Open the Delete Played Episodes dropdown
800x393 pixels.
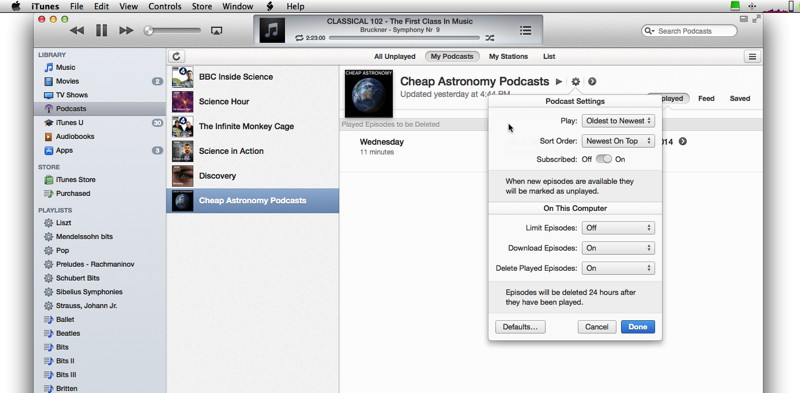point(618,268)
